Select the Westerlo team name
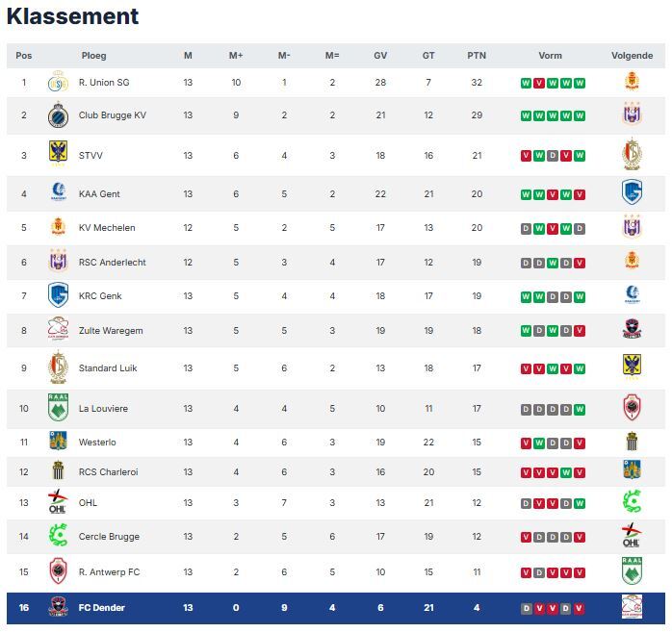672x633 pixels. tap(97, 443)
